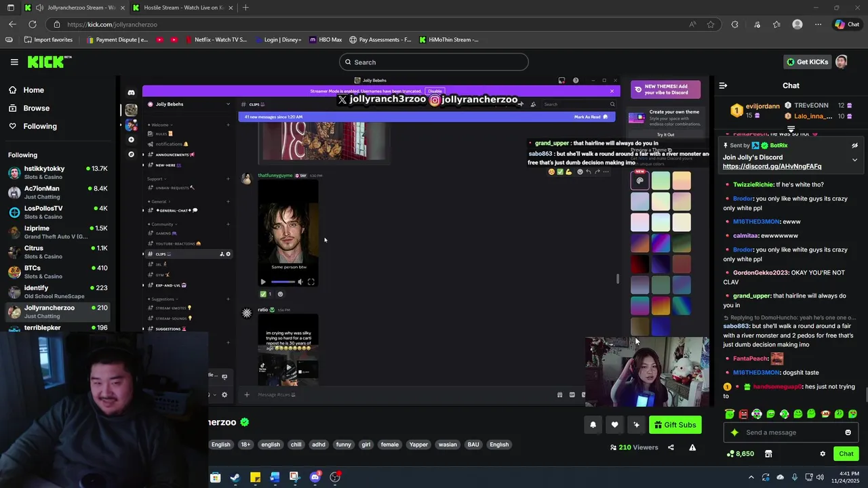Open the Kick hamburger menu
Screen dimensions: 868x488
[x=14, y=62]
